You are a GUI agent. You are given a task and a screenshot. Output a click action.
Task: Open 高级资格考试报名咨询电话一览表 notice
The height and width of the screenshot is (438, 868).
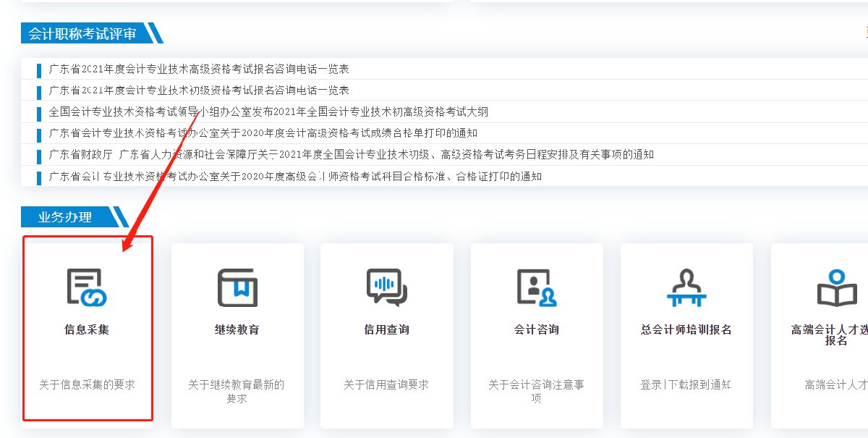pos(199,69)
